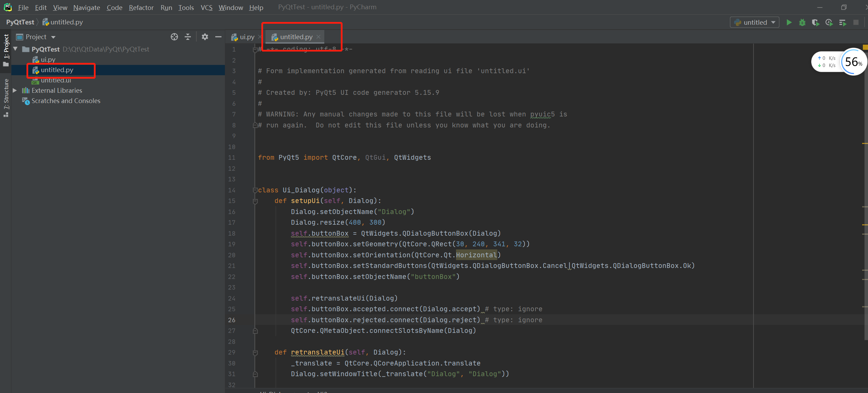The height and width of the screenshot is (393, 868).
Task: Run with coverage shield icon
Action: [x=815, y=22]
